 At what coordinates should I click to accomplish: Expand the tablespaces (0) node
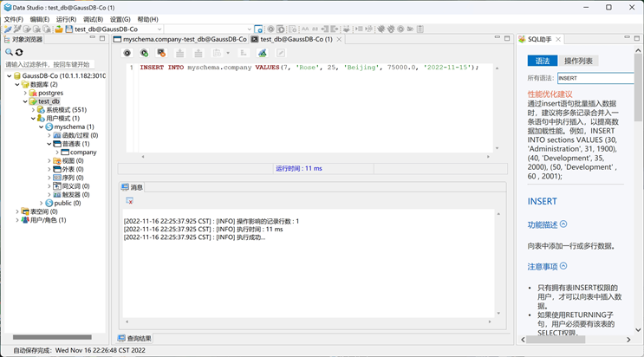click(x=17, y=211)
